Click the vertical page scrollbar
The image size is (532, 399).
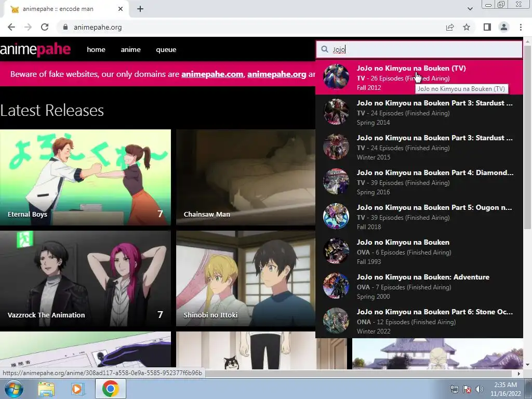pyautogui.click(x=528, y=137)
